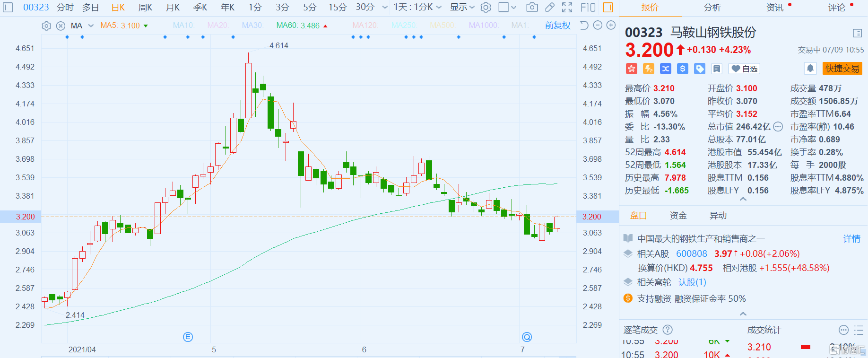Switch to 月K monthly chart
The image size is (868, 358).
pyautogui.click(x=173, y=7)
